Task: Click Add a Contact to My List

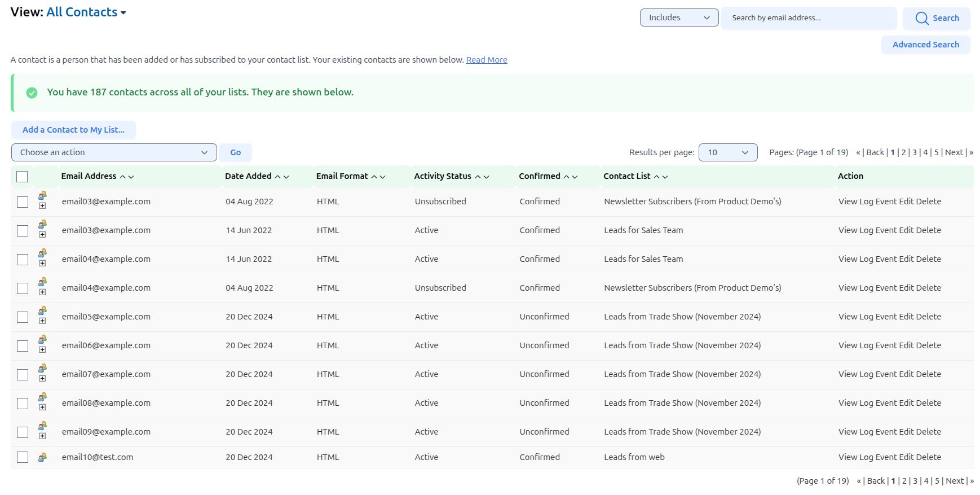Action: coord(73,130)
